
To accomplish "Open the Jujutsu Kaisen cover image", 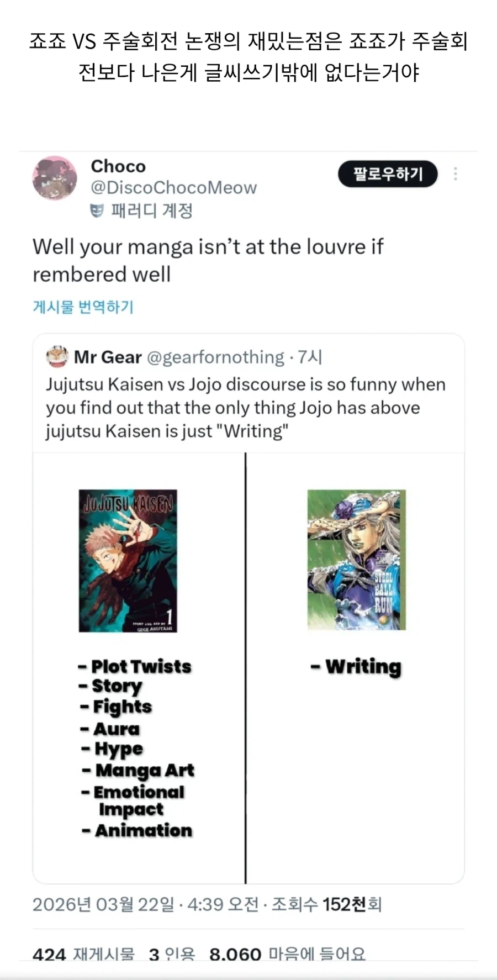I will point(128,560).
